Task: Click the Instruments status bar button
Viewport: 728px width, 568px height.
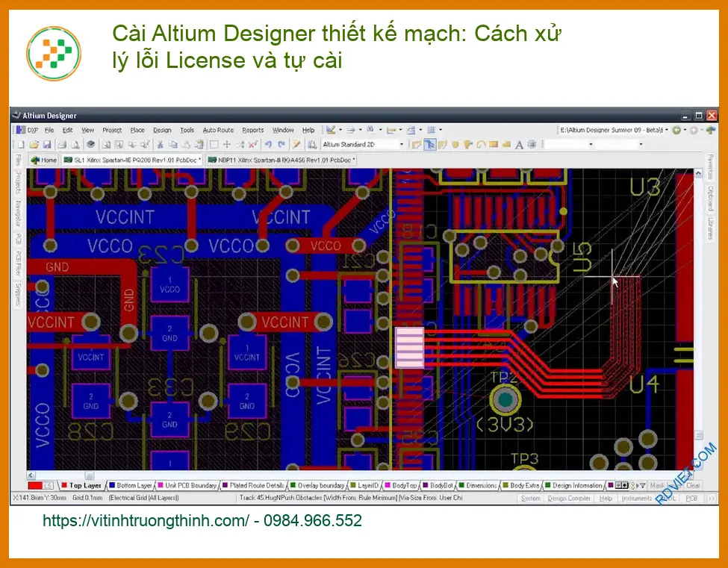Action: 637,499
